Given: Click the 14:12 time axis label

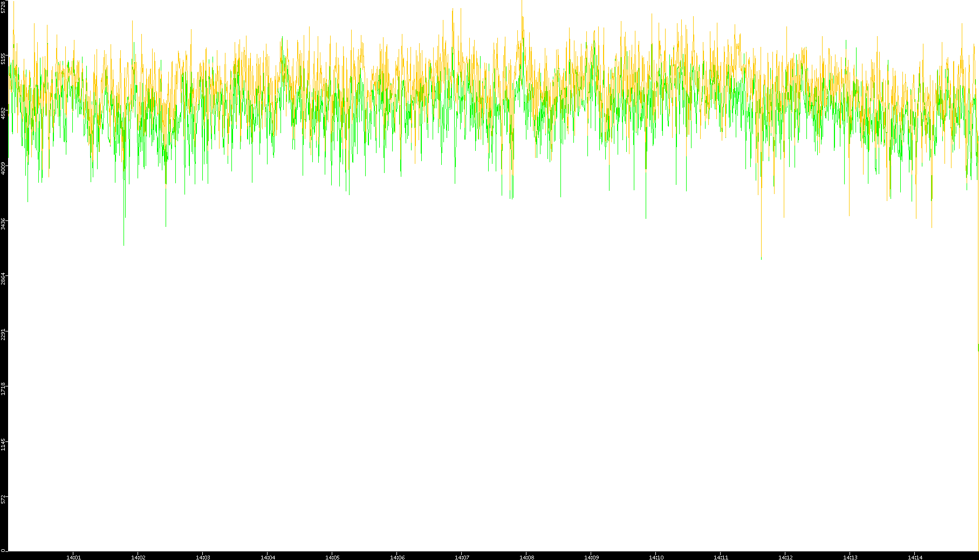Looking at the screenshot, I should pyautogui.click(x=785, y=557).
